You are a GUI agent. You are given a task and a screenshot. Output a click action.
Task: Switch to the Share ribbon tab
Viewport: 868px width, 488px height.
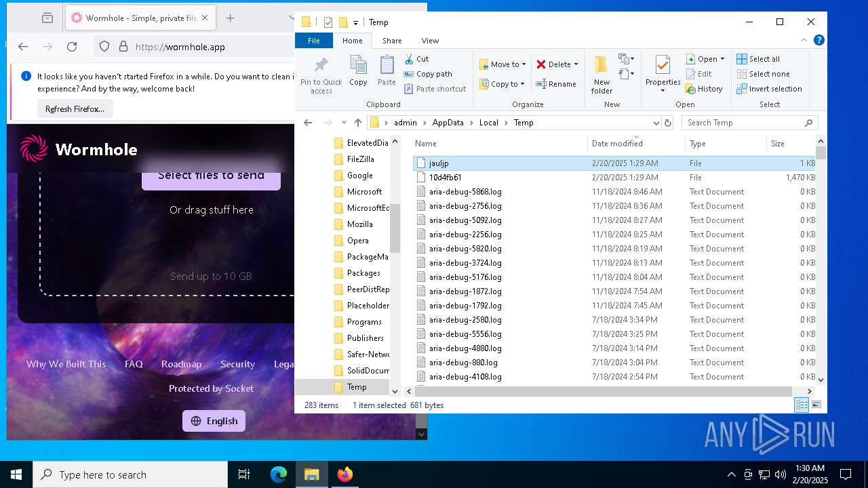[392, 41]
